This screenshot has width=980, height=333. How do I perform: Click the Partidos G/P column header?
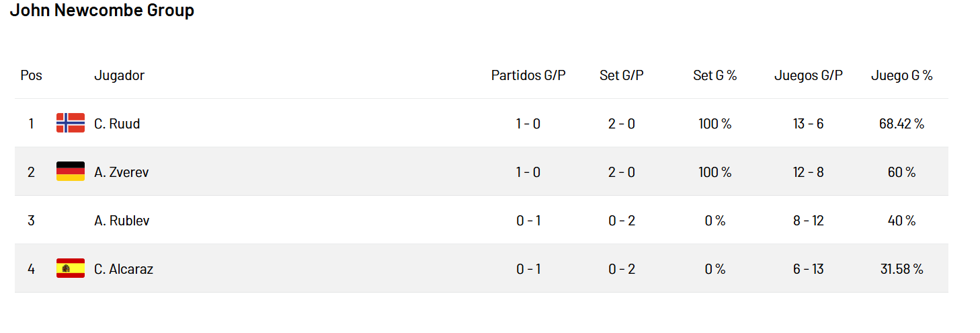click(528, 75)
